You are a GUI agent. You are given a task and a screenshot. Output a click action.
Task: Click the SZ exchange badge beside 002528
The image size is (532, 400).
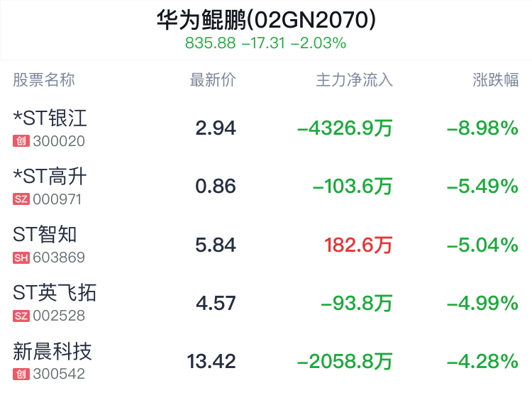click(x=21, y=316)
